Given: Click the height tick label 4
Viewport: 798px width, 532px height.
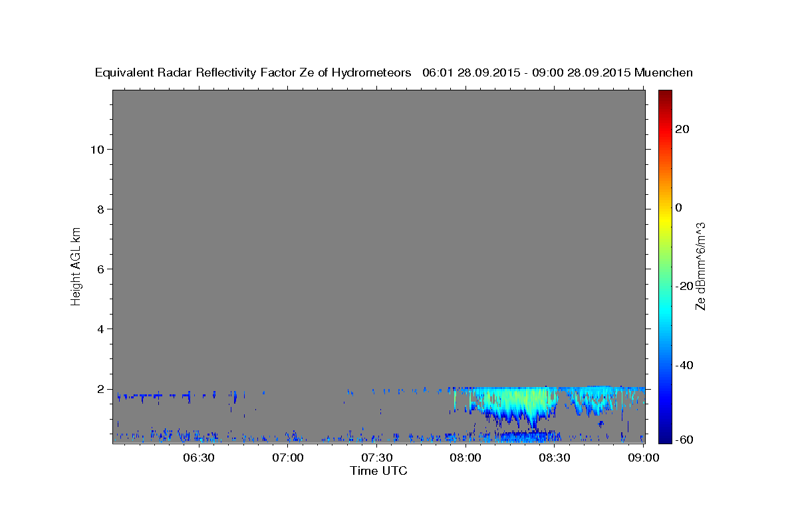Looking at the screenshot, I should (x=99, y=329).
